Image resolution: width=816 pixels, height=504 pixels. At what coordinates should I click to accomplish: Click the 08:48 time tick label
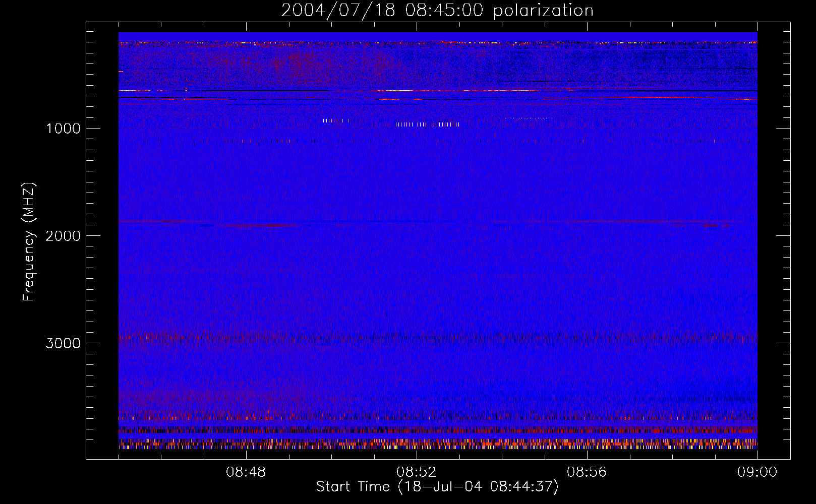pyautogui.click(x=246, y=472)
